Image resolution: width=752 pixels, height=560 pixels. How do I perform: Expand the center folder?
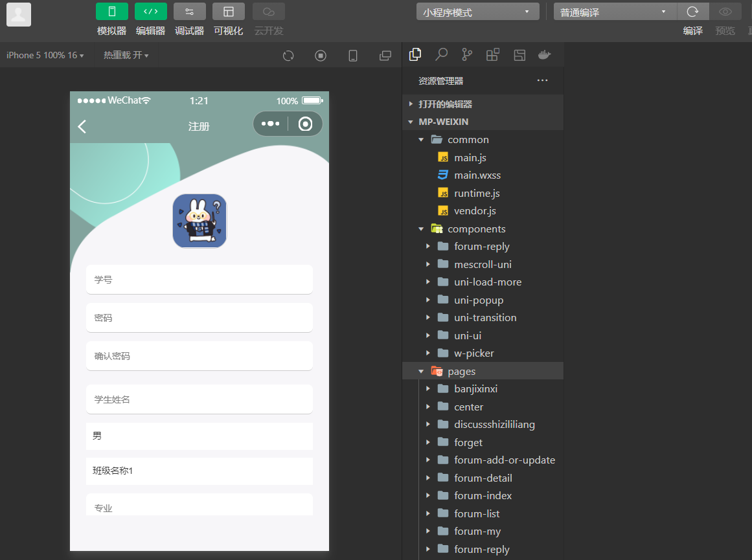pos(483,407)
